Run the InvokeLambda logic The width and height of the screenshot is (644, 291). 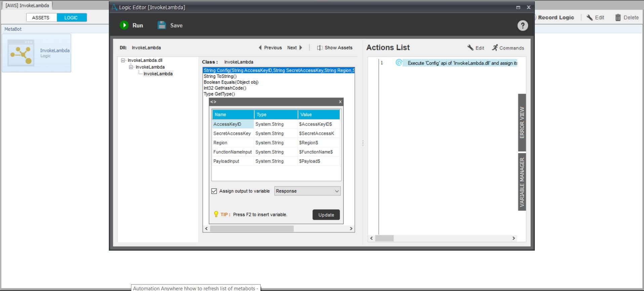(131, 25)
